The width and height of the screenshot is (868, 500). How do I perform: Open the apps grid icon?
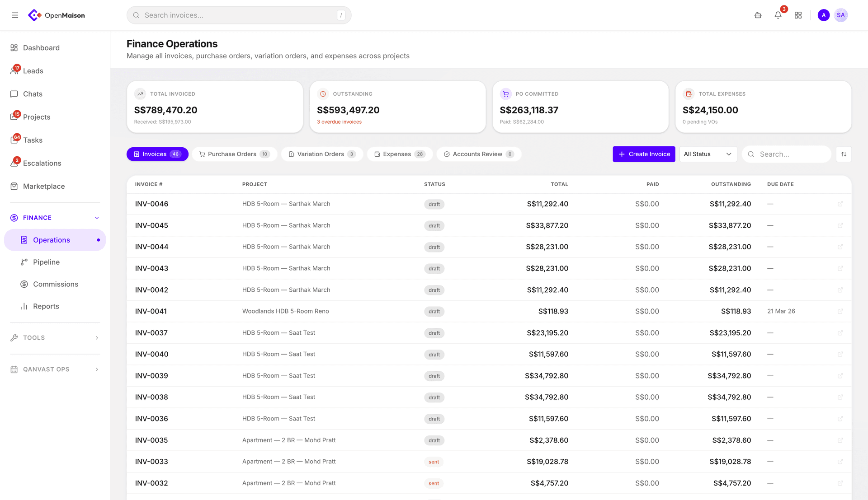(798, 15)
